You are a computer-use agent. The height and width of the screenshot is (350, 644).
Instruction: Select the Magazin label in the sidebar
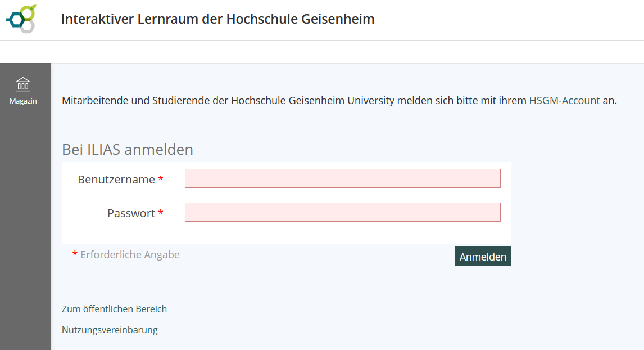point(23,101)
